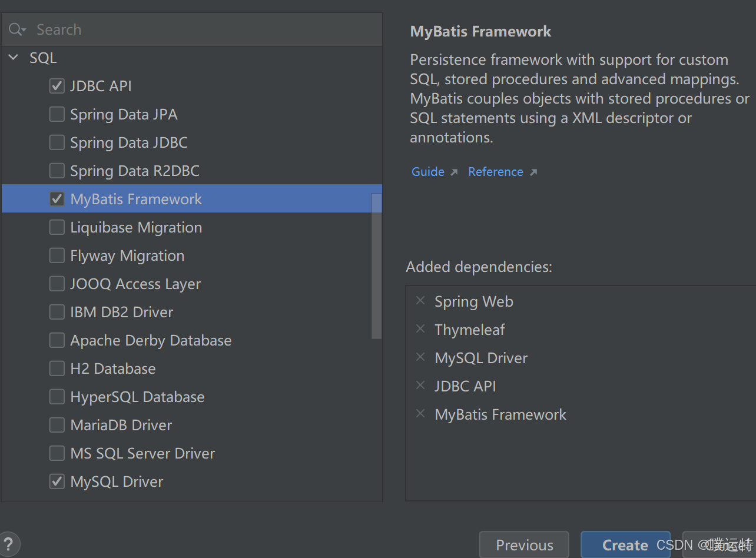Click the Create button
Screen dimensions: 756x558
625,545
